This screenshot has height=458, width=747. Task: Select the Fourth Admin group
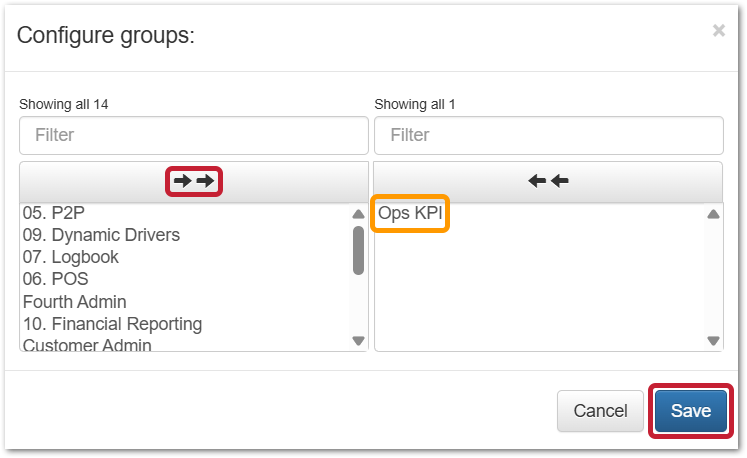74,301
